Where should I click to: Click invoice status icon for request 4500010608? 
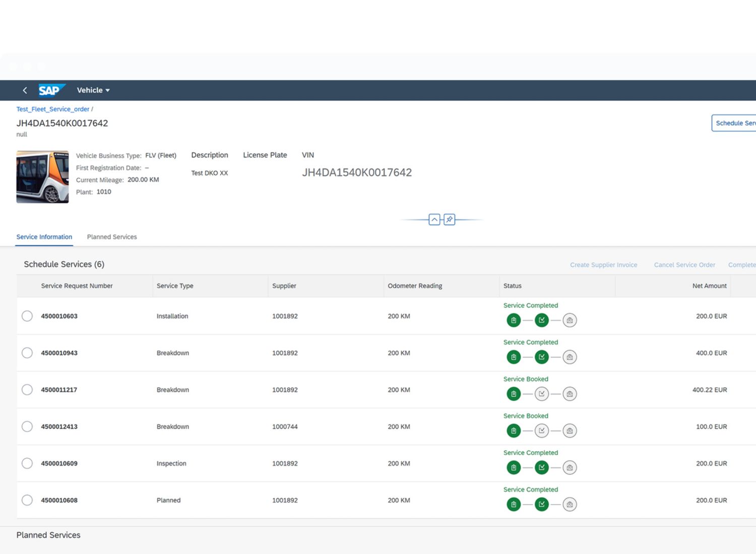[570, 504]
